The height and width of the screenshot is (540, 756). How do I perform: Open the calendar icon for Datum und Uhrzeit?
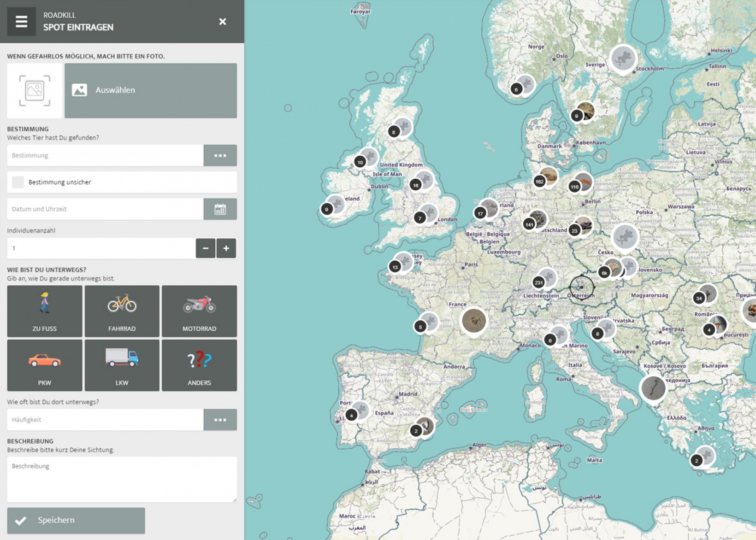pyautogui.click(x=220, y=209)
